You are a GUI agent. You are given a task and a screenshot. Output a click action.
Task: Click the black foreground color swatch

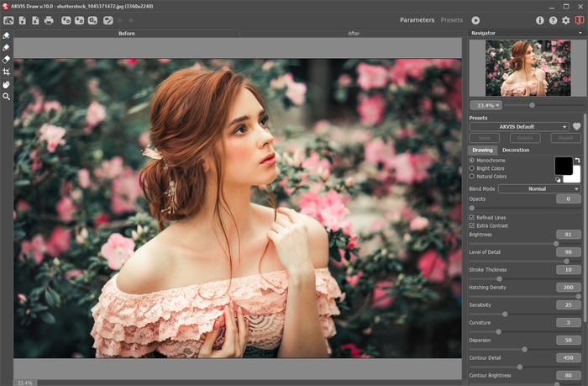[x=564, y=166]
